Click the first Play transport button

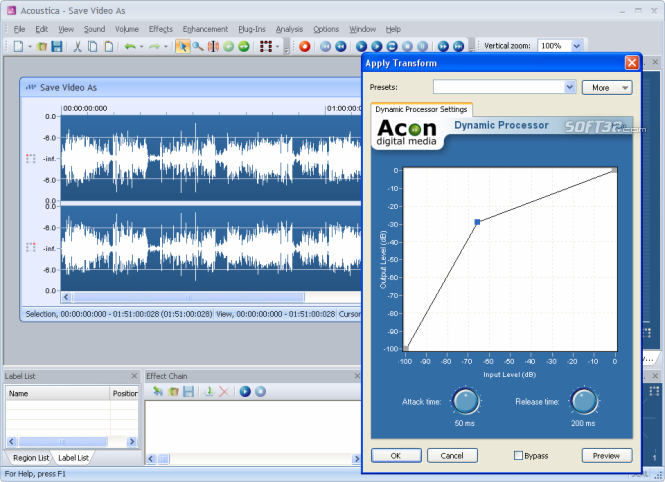point(361,46)
